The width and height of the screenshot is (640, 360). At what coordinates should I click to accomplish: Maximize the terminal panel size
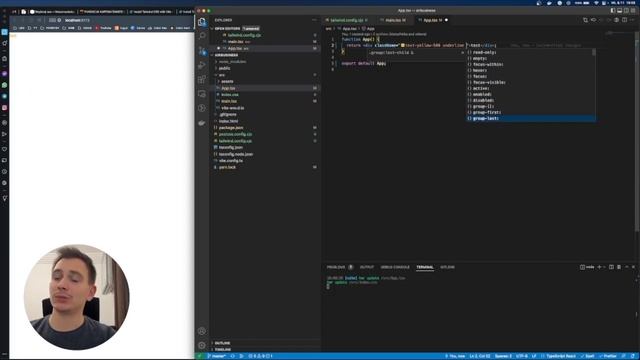(x=627, y=267)
